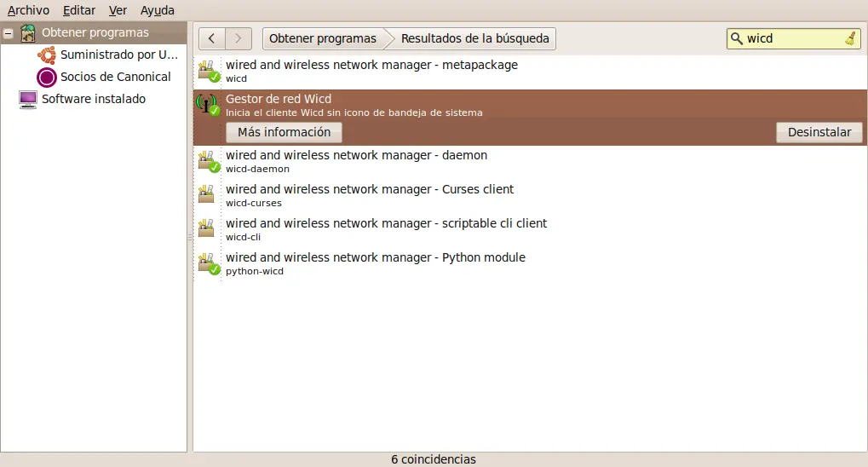868x467 pixels.
Task: Click the Gestor de red Wicd antenna icon
Action: coord(208,104)
